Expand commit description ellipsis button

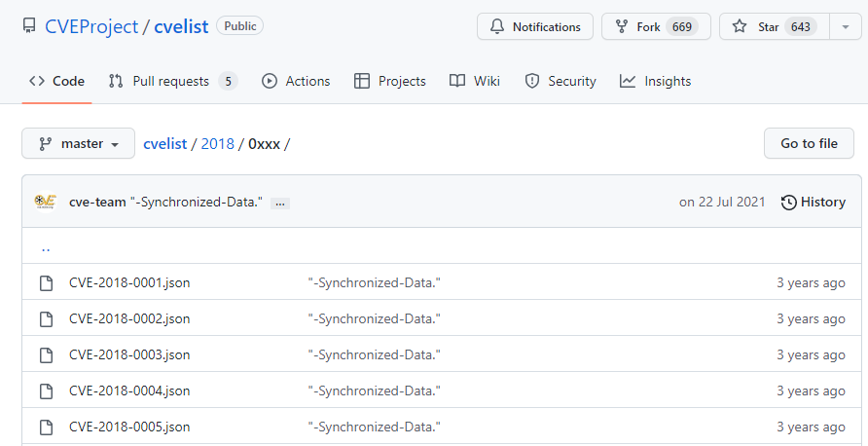[x=280, y=204]
